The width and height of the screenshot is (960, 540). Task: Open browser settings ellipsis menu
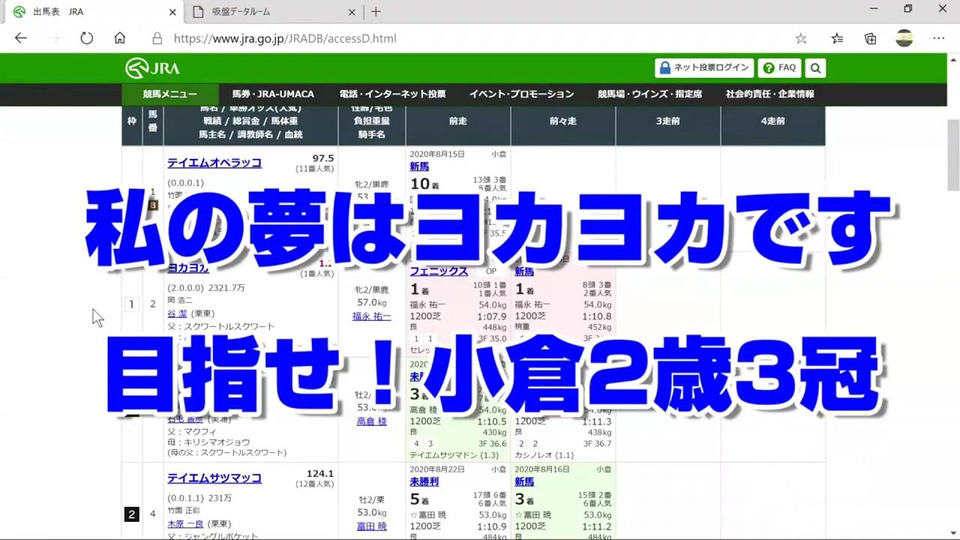click(x=939, y=38)
